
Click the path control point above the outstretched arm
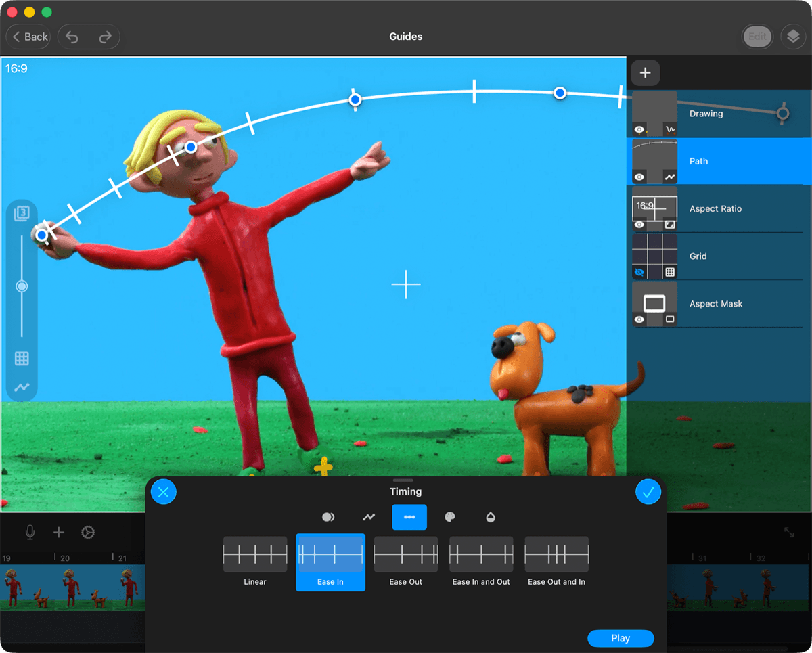coord(355,99)
